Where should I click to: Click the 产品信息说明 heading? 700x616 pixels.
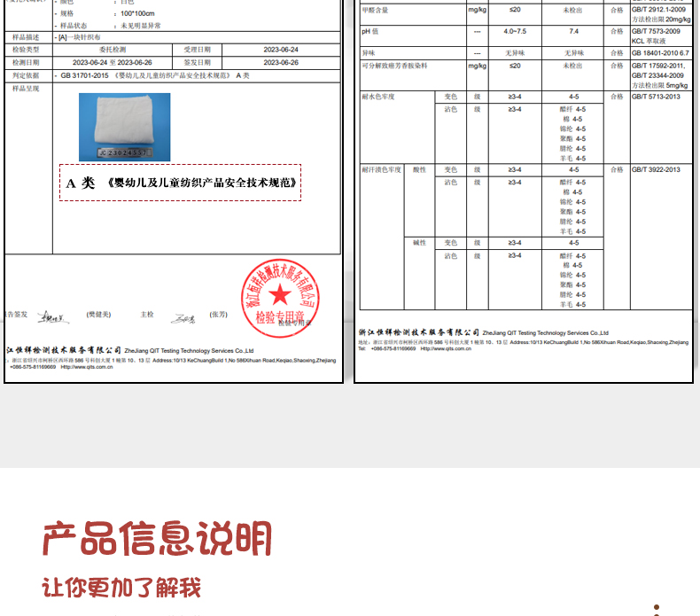[x=157, y=538]
